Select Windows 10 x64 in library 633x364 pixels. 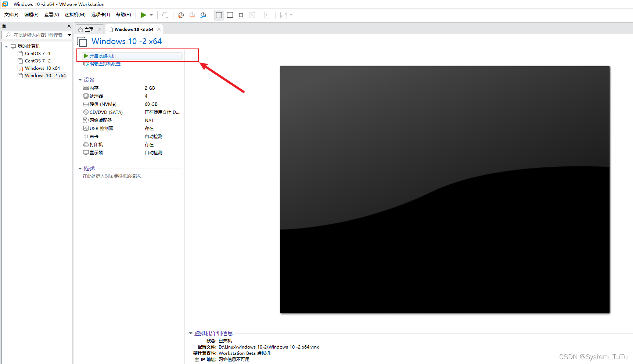point(42,68)
